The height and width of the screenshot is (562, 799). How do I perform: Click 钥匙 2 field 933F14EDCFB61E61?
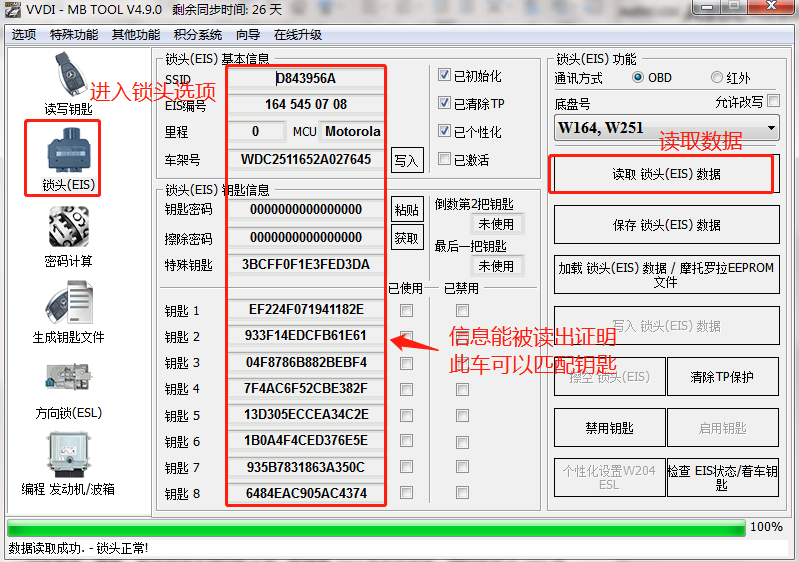[x=306, y=336]
